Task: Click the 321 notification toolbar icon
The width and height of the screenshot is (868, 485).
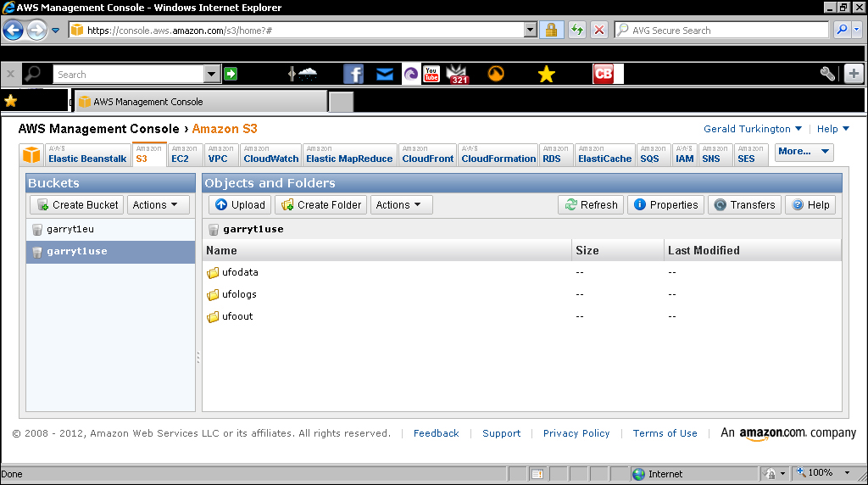Action: coord(458,74)
